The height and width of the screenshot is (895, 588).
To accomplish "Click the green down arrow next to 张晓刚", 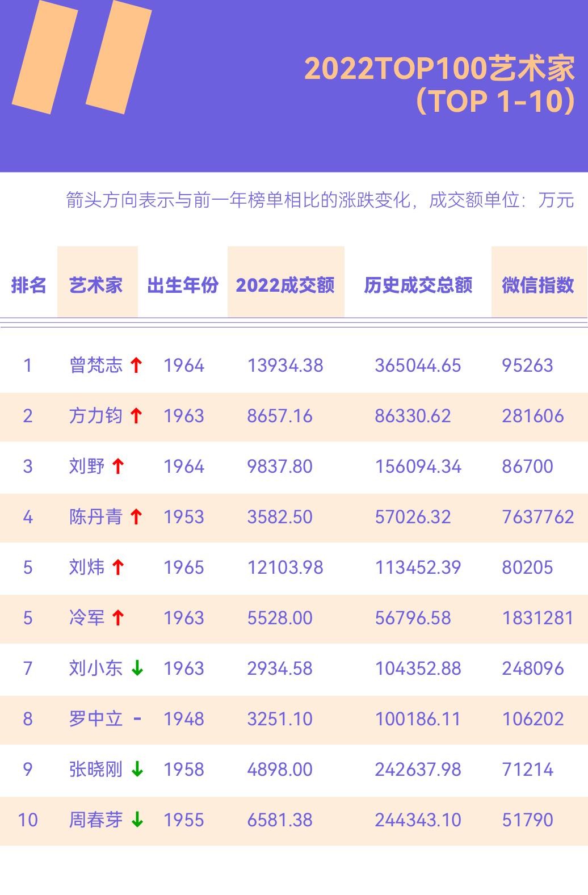I will point(137,770).
